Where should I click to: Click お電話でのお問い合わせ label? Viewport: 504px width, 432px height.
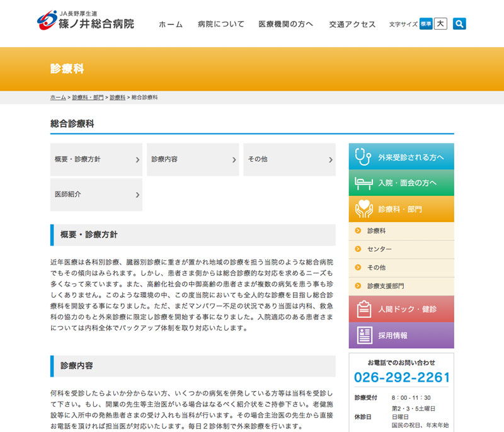pos(401,363)
